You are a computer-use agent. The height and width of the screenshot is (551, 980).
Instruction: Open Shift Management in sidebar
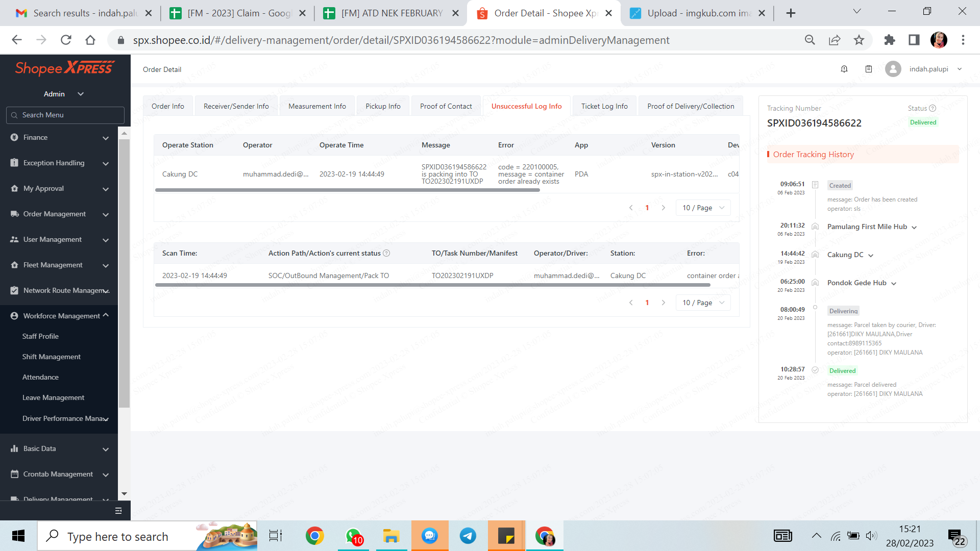(52, 357)
